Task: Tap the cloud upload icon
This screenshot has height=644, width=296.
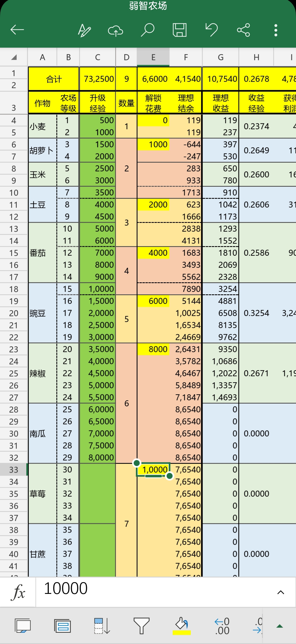Action: click(x=115, y=30)
